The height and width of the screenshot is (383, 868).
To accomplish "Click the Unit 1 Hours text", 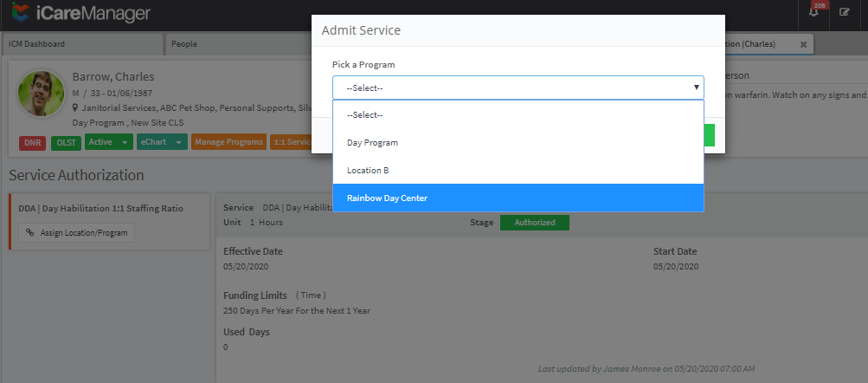I will point(253,223).
